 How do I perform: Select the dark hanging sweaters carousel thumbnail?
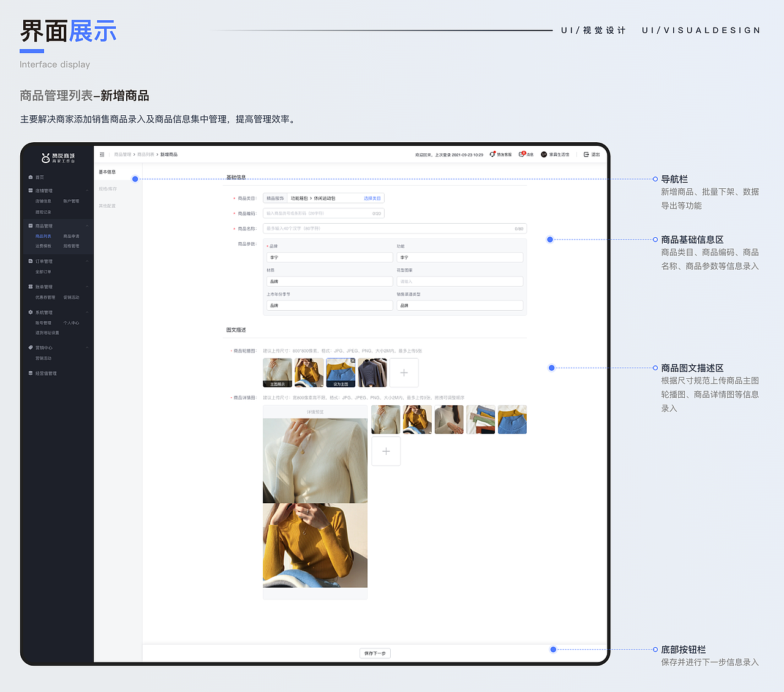(373, 373)
